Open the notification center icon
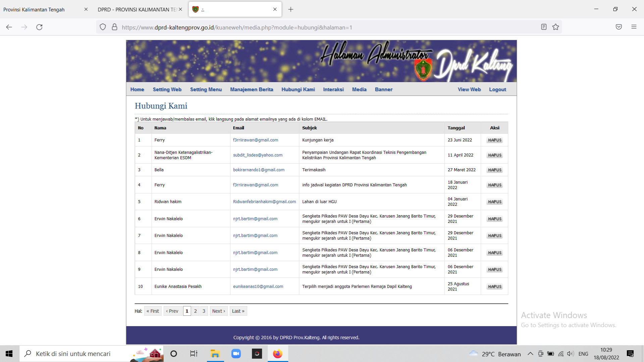 click(x=630, y=354)
